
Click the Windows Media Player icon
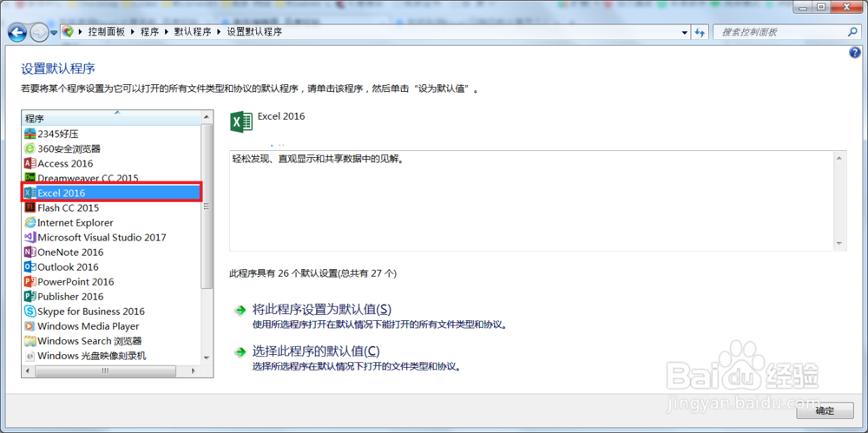[30, 326]
